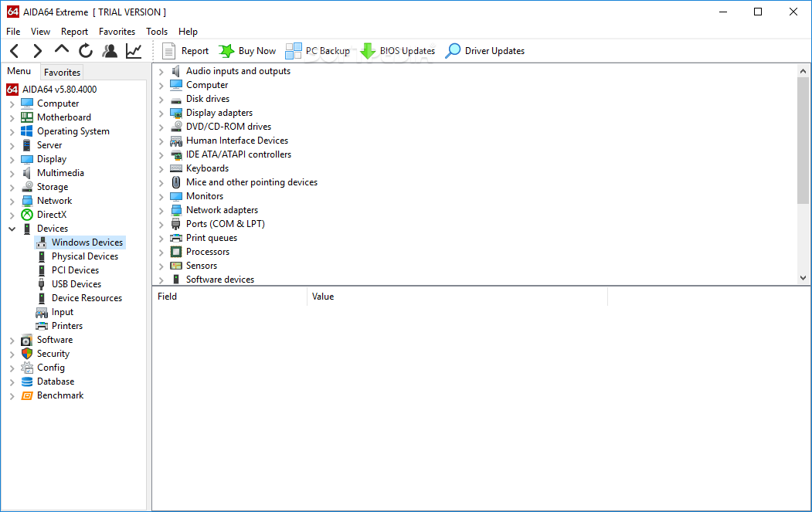Click the PC Backup Windows icon

(x=294, y=51)
